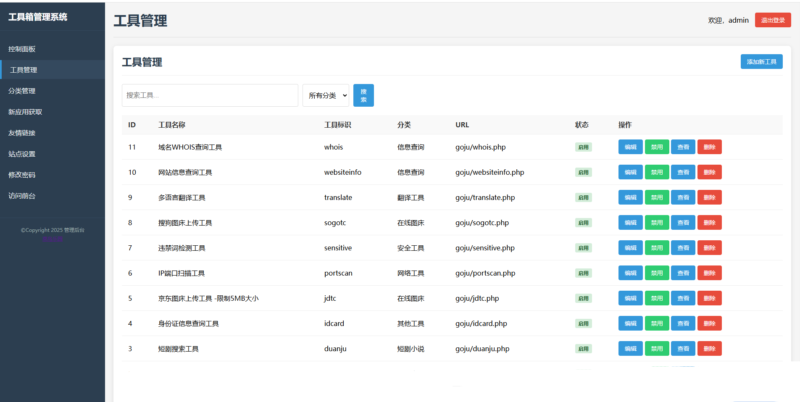Click 查看 in the translate row

[683, 197]
